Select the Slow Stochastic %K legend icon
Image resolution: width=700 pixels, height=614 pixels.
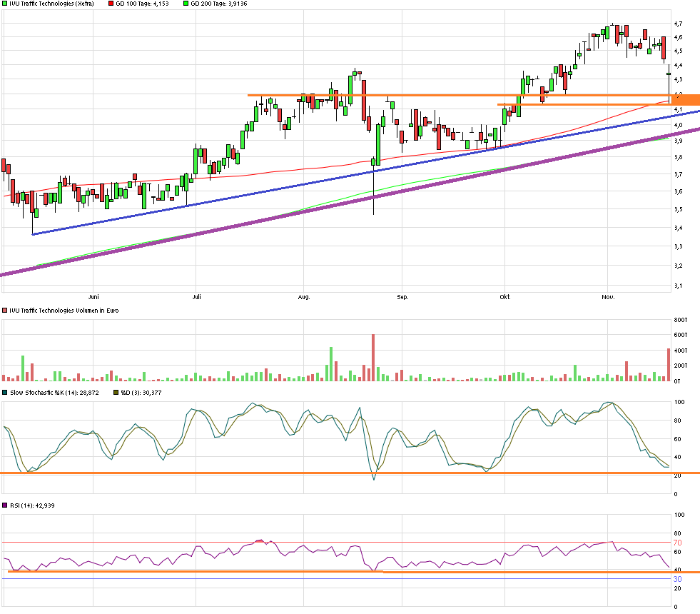pos(4,391)
